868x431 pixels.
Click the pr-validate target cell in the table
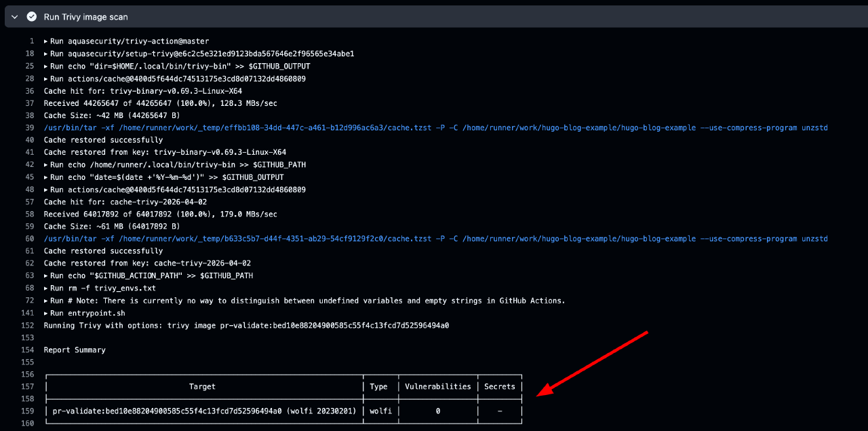click(x=204, y=411)
